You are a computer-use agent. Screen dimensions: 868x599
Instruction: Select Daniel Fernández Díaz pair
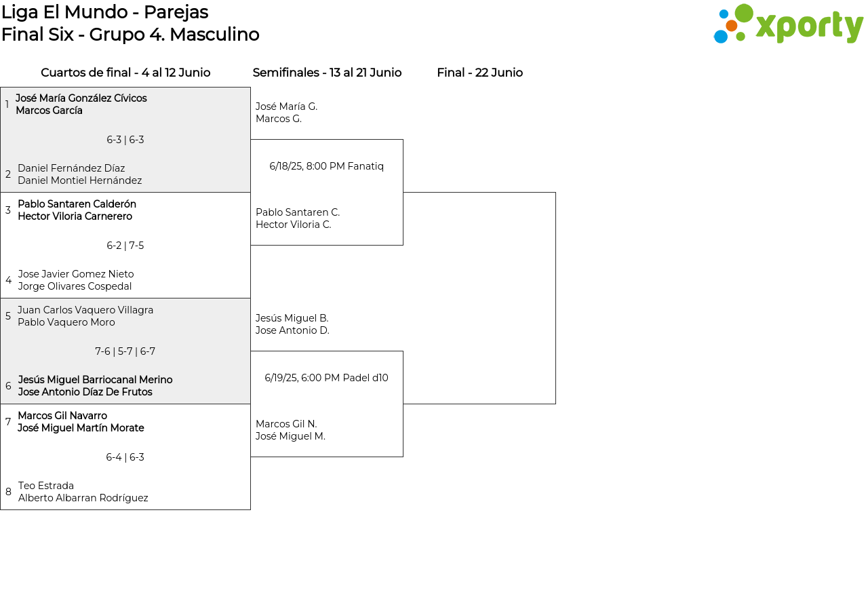(x=79, y=174)
